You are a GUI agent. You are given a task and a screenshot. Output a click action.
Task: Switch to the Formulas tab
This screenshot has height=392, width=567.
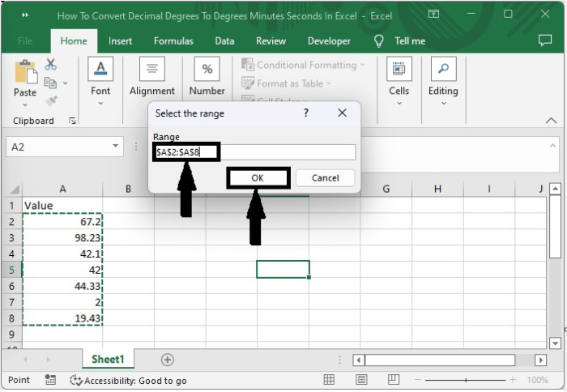[173, 40]
